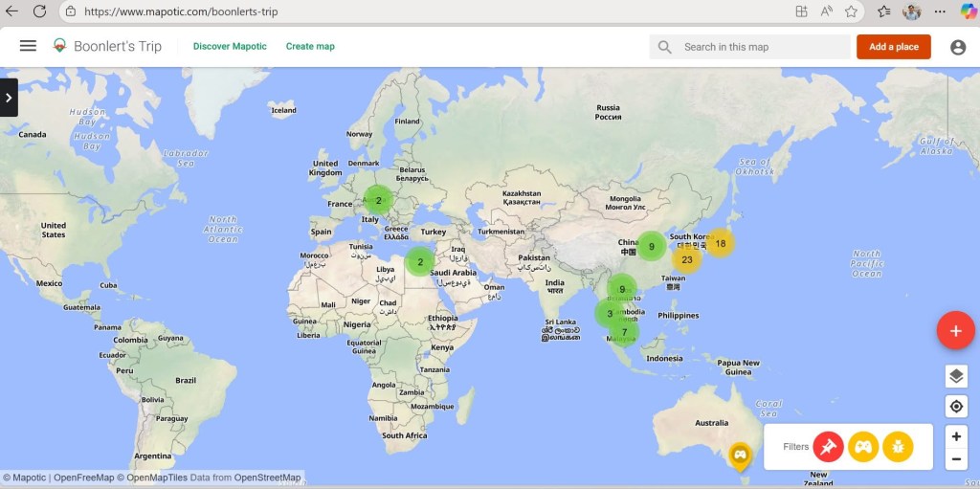Follow the OpenStreetMap attribution link
Image resolution: width=980 pixels, height=489 pixels.
pyautogui.click(x=267, y=478)
